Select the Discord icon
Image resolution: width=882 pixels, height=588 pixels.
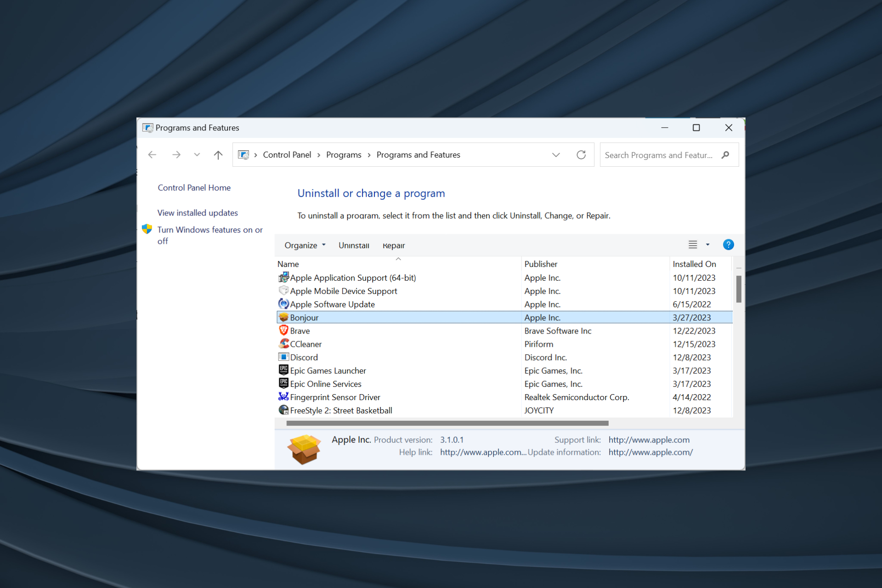[283, 357]
